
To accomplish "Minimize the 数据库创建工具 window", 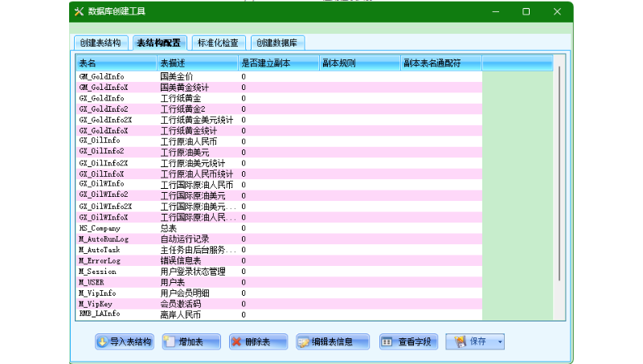I will (x=496, y=11).
